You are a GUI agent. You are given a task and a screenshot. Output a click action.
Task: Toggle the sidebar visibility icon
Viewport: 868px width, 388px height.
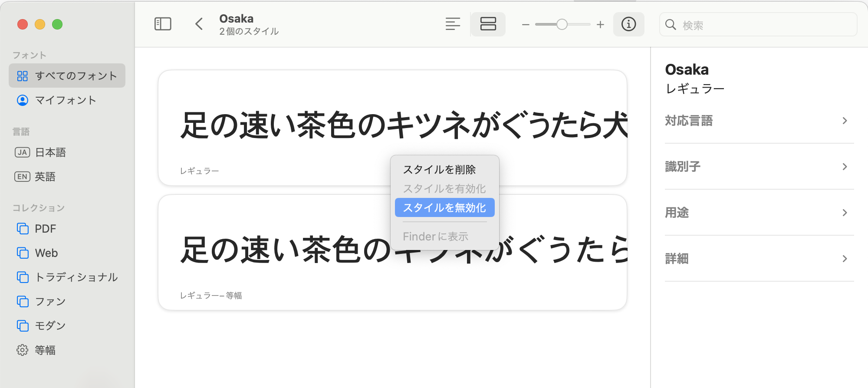coord(163,24)
